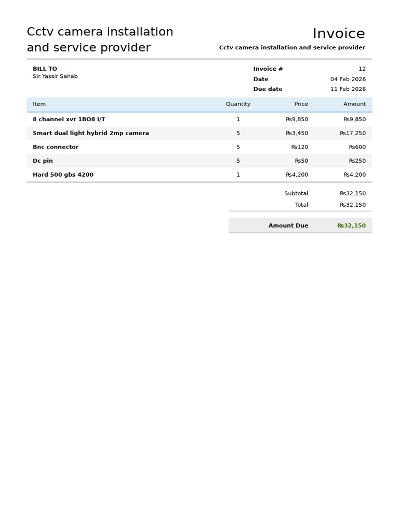Select the date '04 Feb 2026'

pos(348,79)
